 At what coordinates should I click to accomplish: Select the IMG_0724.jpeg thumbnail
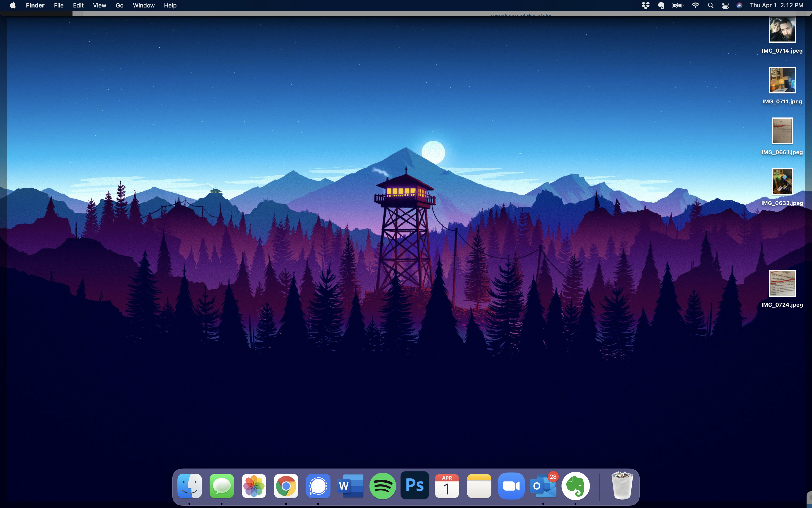(x=782, y=283)
